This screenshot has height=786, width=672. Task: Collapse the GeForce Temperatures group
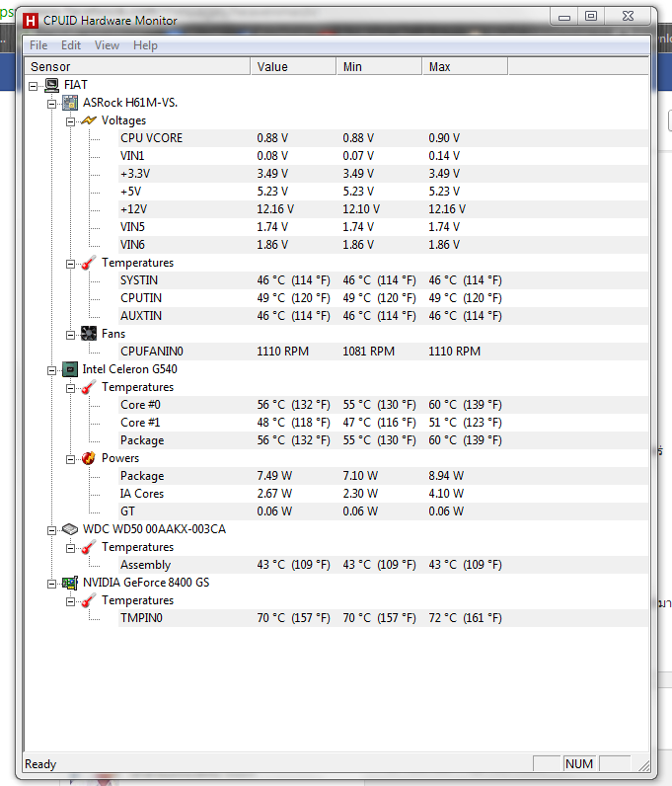[x=71, y=601]
